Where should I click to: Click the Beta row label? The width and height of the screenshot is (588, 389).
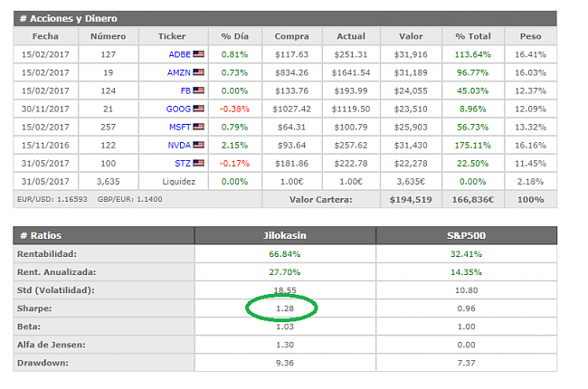tap(29, 327)
